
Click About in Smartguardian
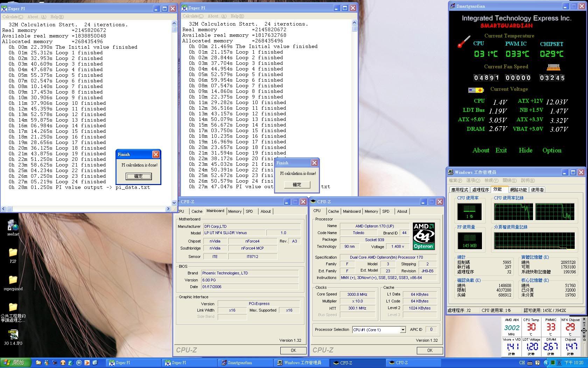(x=481, y=150)
